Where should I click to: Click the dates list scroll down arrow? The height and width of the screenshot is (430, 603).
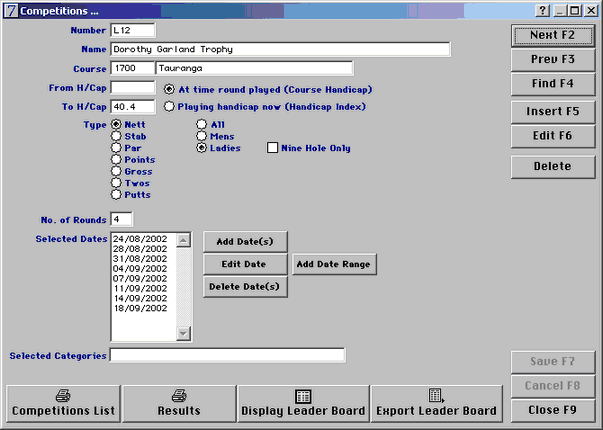[183, 333]
